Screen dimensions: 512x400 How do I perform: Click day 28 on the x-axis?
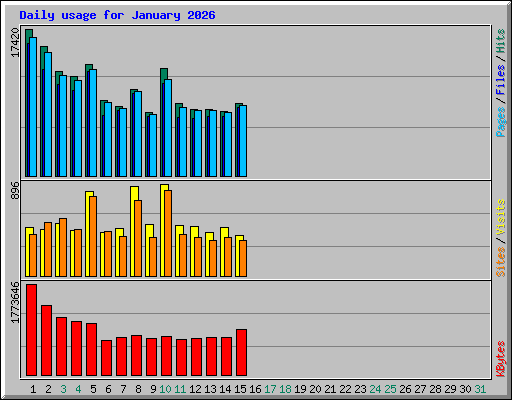pyautogui.click(x=435, y=389)
